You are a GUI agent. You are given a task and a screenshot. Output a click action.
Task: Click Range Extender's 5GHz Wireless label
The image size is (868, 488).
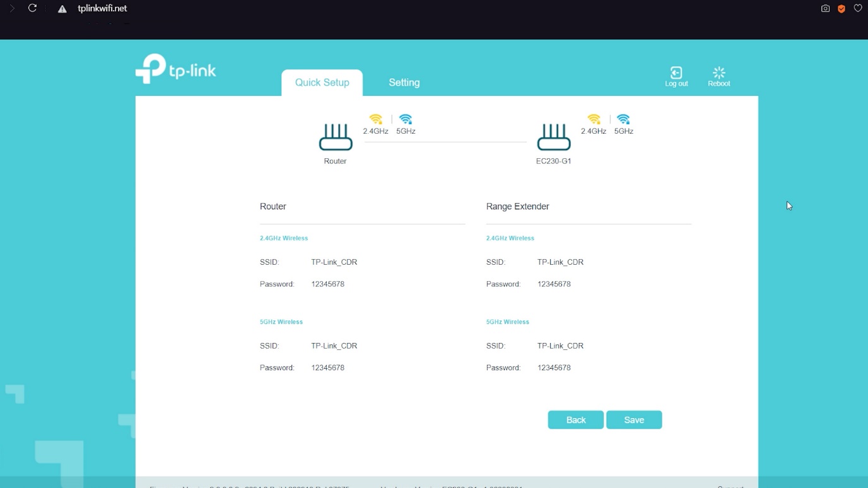point(508,322)
